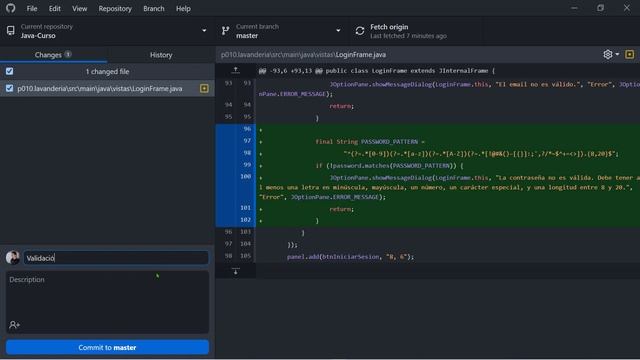The image size is (640, 360).
Task: Uncheck the LoginFrame.java file checkbox
Action: [9, 88]
